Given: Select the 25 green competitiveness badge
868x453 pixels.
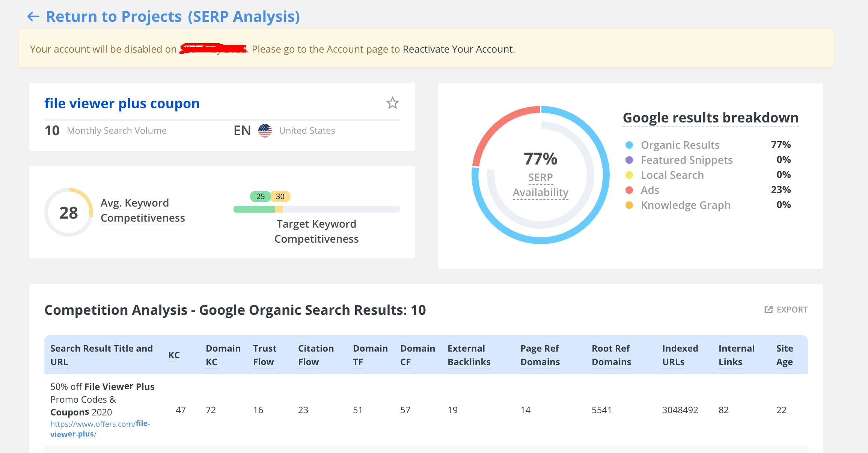Looking at the screenshot, I should [x=261, y=196].
